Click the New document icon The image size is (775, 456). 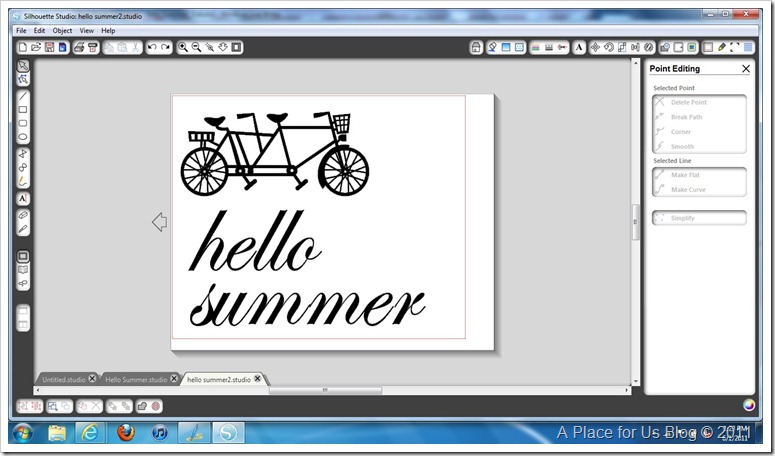click(23, 47)
